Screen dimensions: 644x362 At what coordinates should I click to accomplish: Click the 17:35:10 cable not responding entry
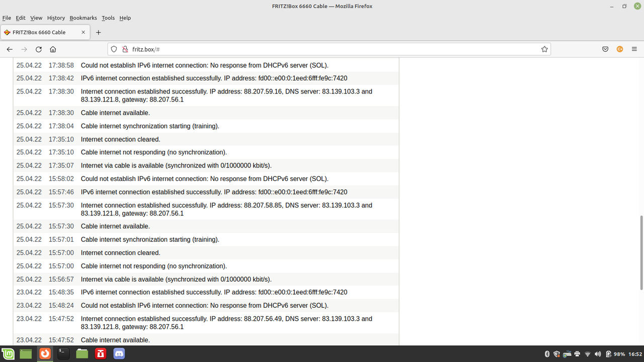point(206,152)
